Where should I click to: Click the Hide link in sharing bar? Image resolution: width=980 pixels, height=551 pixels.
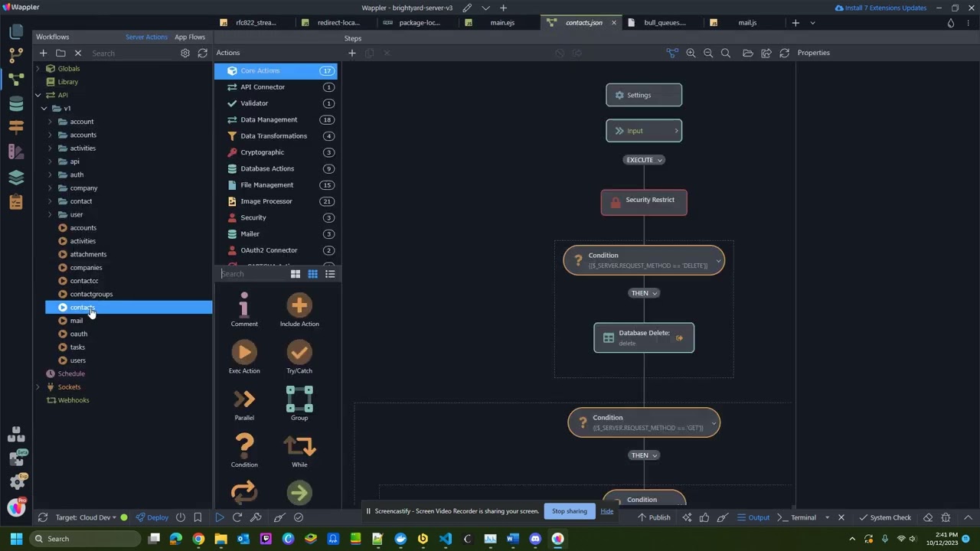click(x=606, y=511)
